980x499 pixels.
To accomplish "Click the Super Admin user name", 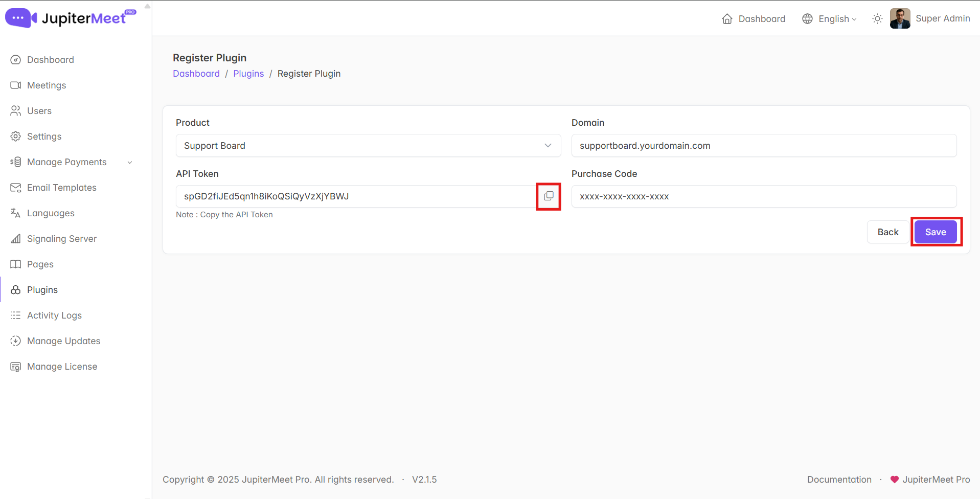I will tap(943, 18).
